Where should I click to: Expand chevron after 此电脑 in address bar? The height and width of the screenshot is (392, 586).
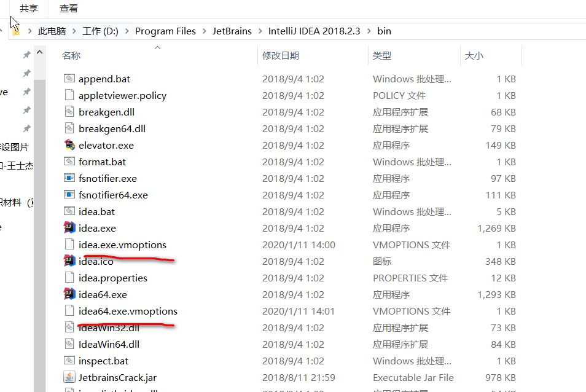(x=74, y=31)
